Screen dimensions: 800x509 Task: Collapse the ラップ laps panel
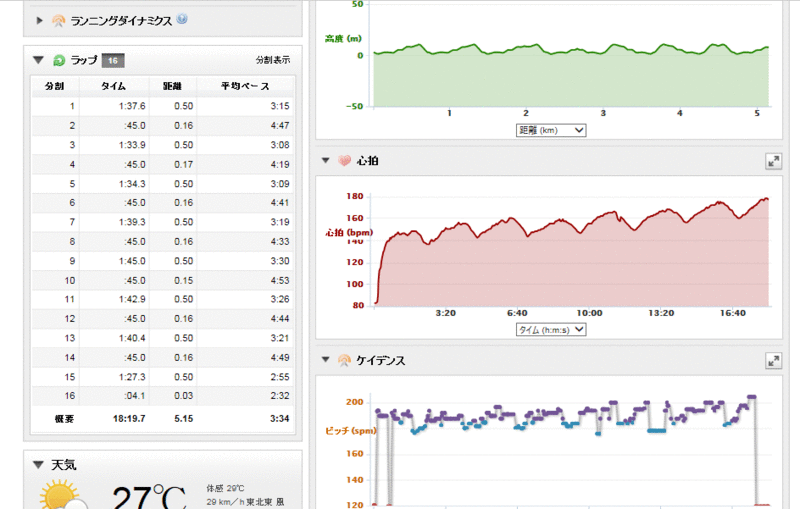tap(38, 60)
